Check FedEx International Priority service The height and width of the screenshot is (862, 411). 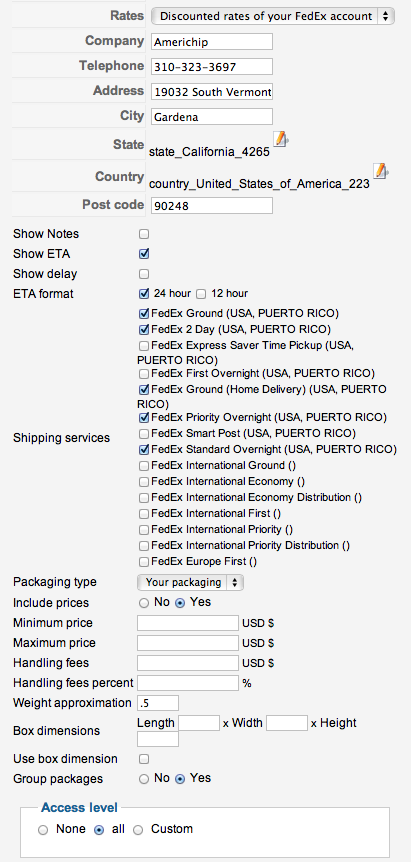tap(143, 530)
